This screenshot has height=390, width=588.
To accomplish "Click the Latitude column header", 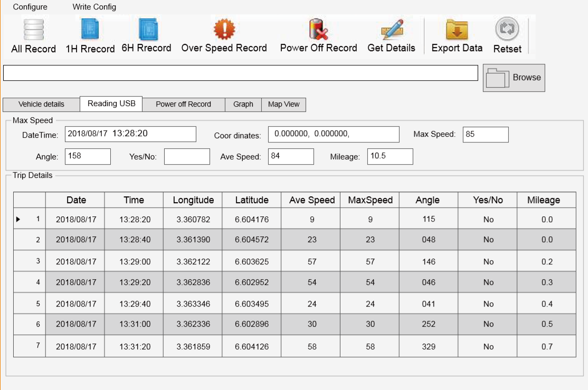I will (x=252, y=200).
